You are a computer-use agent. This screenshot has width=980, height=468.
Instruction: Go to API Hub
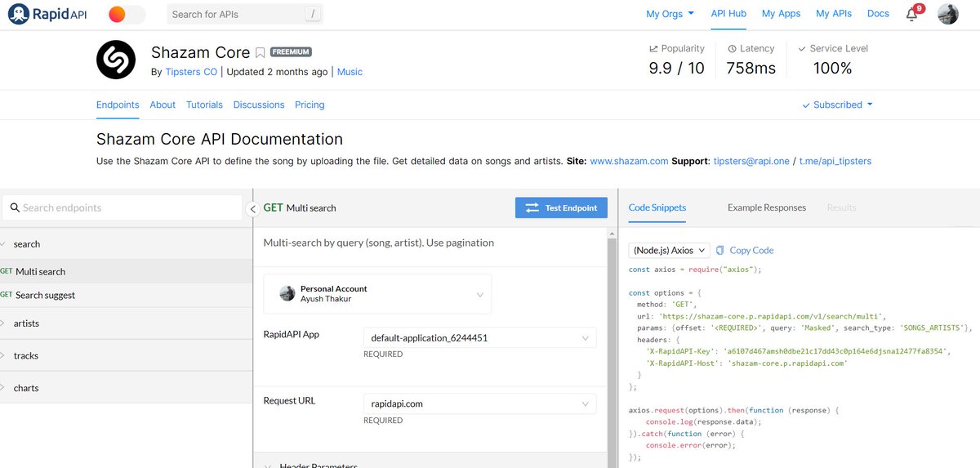[x=728, y=14]
